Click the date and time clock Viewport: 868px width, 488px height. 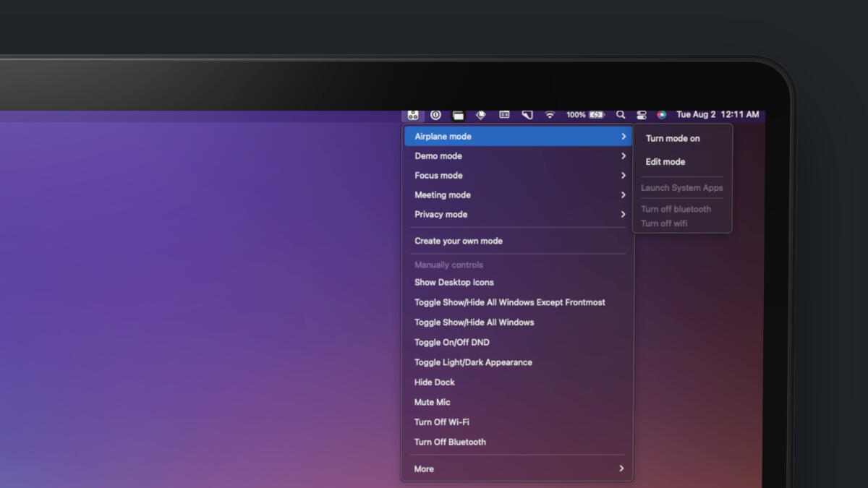(x=717, y=115)
